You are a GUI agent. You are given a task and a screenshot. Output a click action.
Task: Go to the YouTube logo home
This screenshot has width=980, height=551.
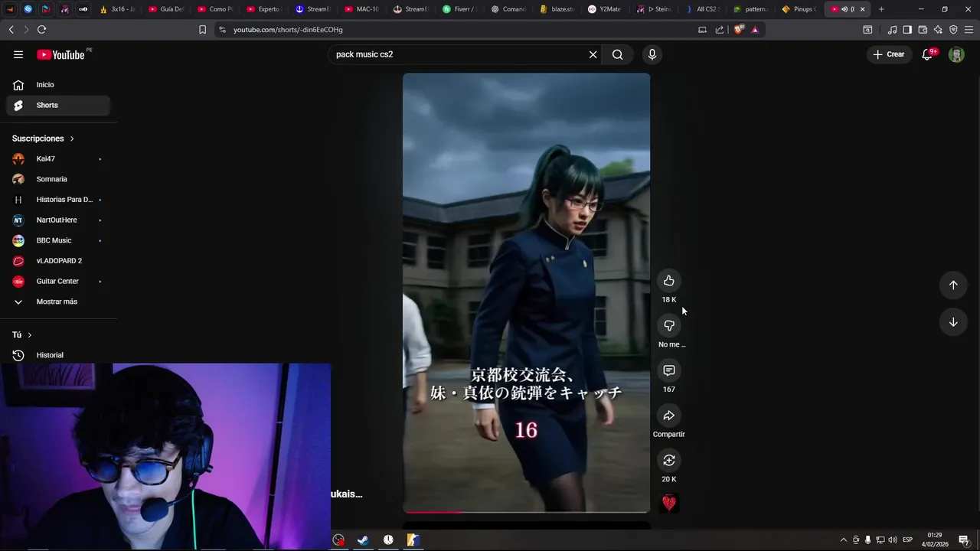coord(61,54)
